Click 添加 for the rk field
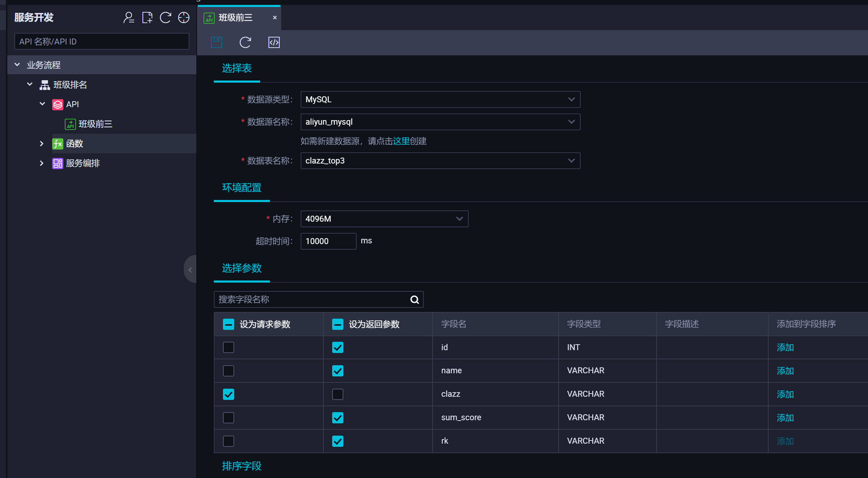The image size is (868, 478). [x=785, y=441]
